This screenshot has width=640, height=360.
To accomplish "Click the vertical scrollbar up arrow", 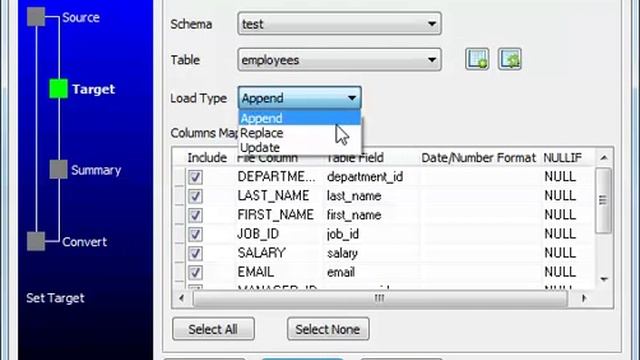I will point(604,158).
